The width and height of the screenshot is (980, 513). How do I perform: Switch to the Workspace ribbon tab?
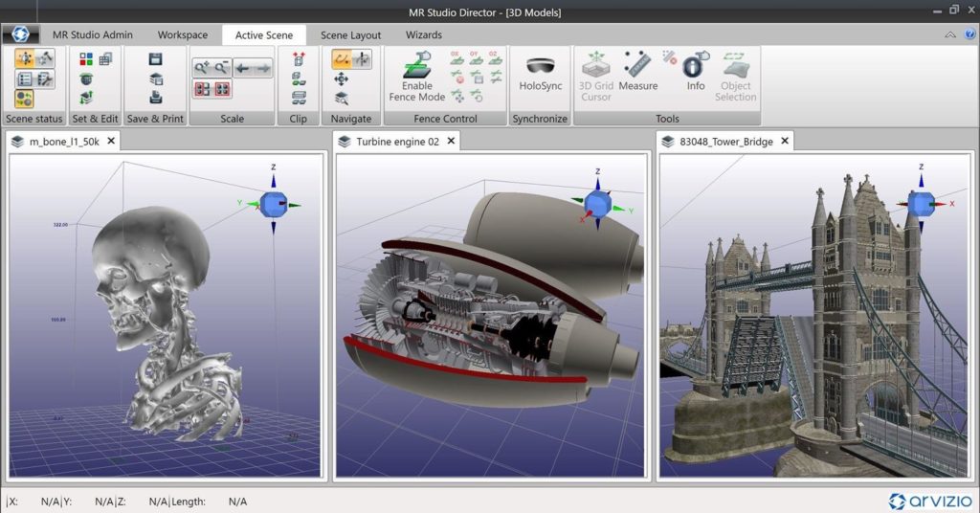[183, 35]
